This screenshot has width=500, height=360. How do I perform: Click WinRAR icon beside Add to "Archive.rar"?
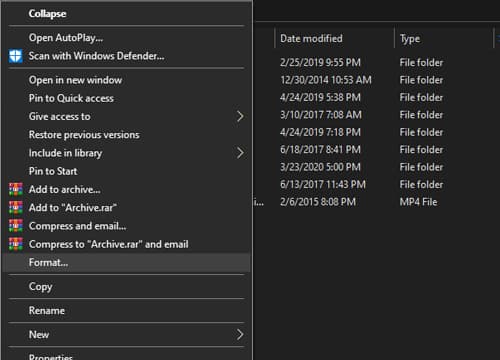(x=16, y=207)
